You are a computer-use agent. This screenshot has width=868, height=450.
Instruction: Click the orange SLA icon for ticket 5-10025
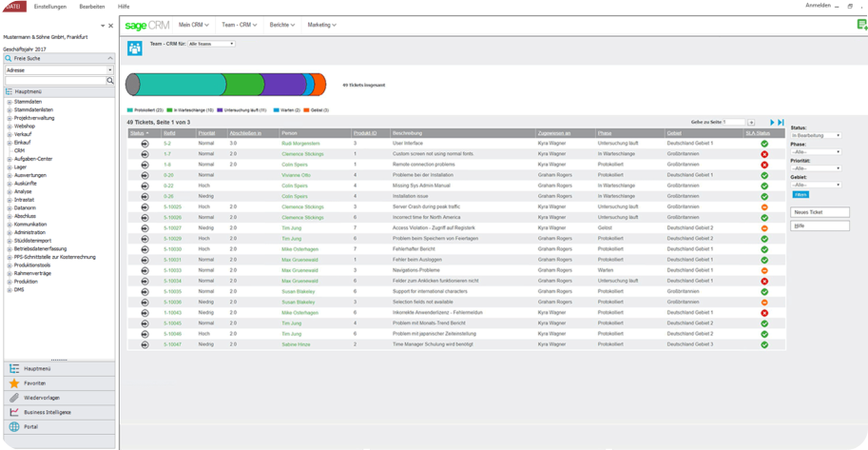tap(764, 207)
